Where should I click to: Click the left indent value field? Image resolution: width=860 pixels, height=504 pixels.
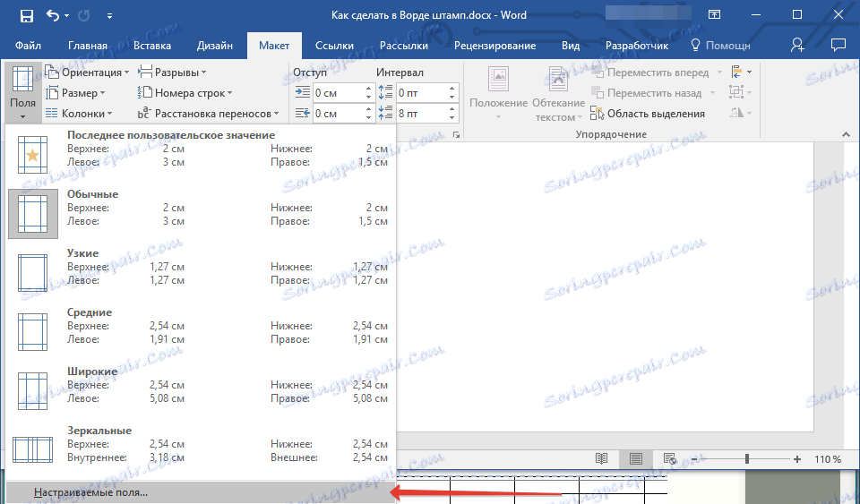(339, 93)
